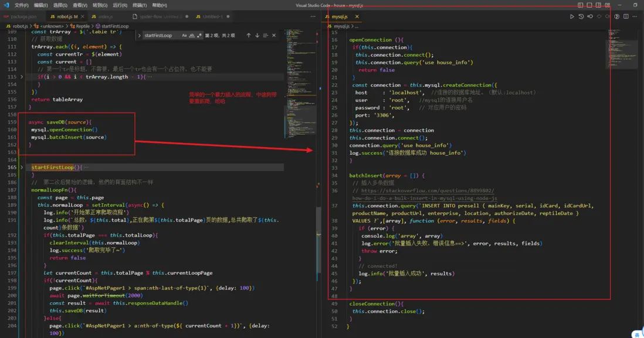Expand the replace field in find widget

[x=140, y=35]
